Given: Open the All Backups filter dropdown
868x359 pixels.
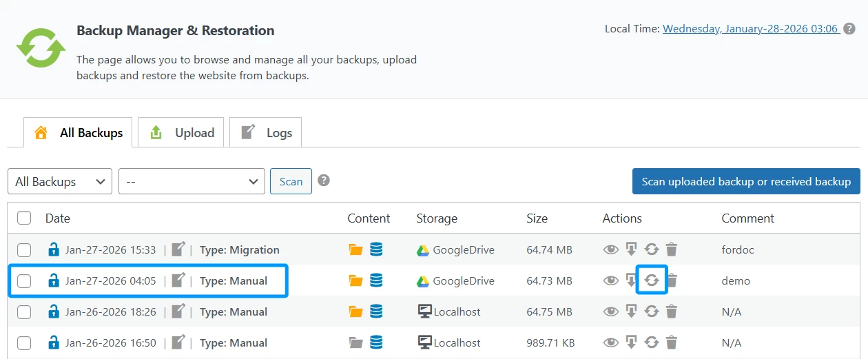Looking at the screenshot, I should pos(60,181).
